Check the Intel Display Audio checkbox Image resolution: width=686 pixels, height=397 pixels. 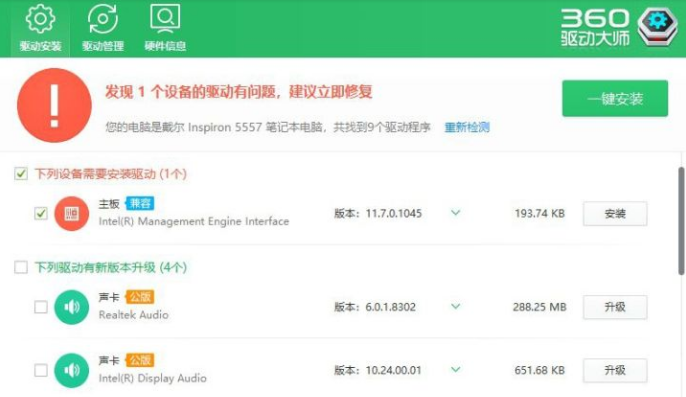(x=41, y=370)
